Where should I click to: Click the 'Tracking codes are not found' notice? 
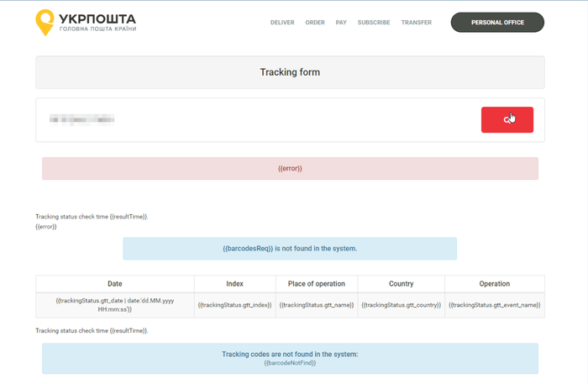290,358
